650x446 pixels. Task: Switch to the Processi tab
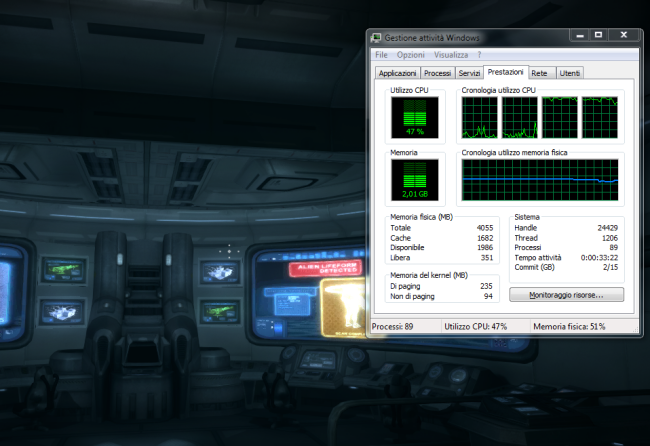(x=437, y=73)
